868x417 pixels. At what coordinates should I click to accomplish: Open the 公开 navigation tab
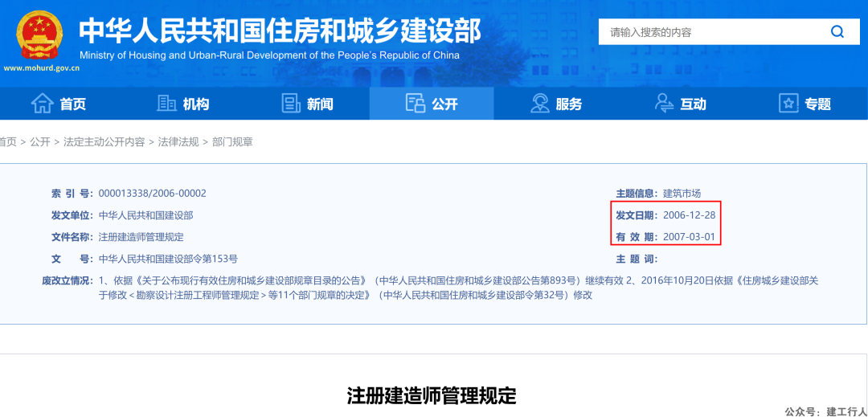point(432,104)
